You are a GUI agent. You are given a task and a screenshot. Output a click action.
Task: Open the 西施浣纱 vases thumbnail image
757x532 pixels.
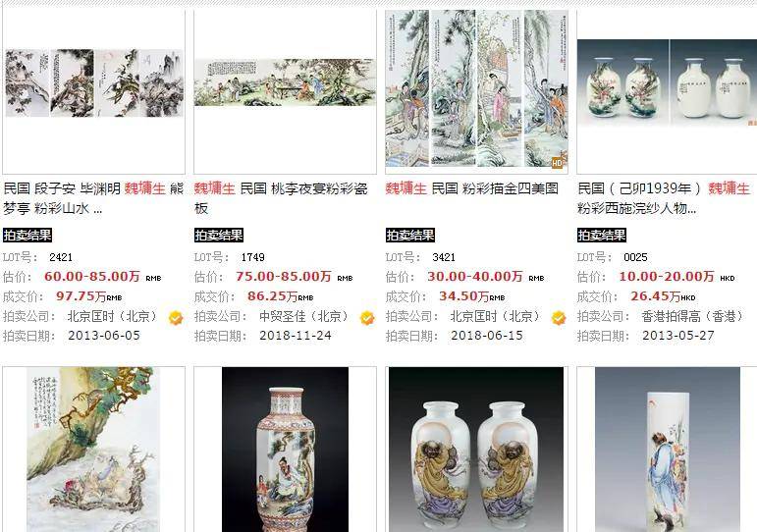point(667,82)
